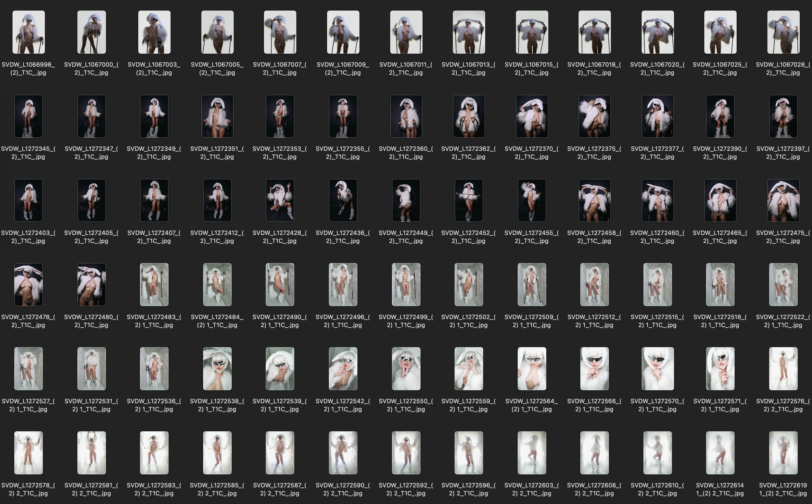Click file name label SVDW_L1272603_(2) 2_T1C_.jpg

coord(532,489)
